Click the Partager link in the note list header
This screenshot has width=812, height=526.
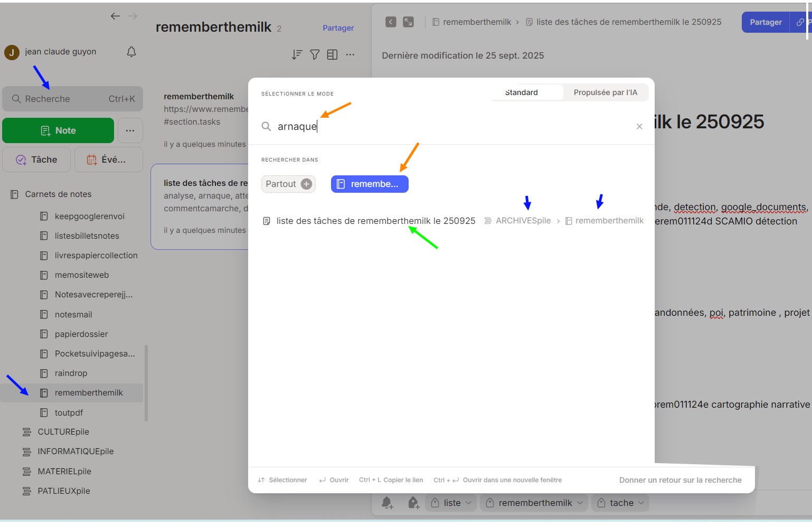point(338,28)
